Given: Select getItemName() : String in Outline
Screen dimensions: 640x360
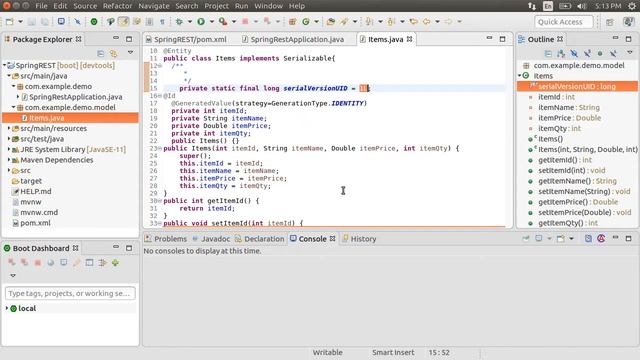Looking at the screenshot, I should click(x=577, y=181).
